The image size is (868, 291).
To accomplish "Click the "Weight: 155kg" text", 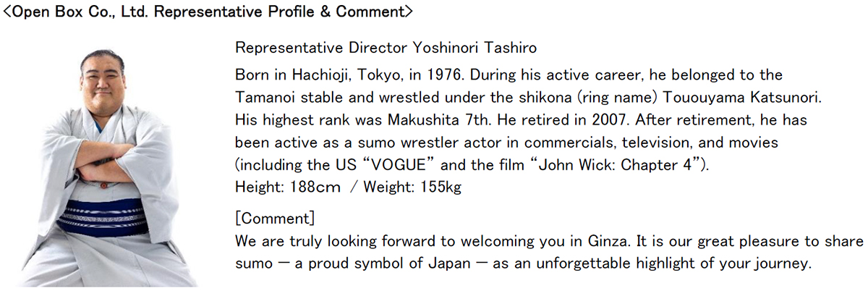I will point(412,187).
